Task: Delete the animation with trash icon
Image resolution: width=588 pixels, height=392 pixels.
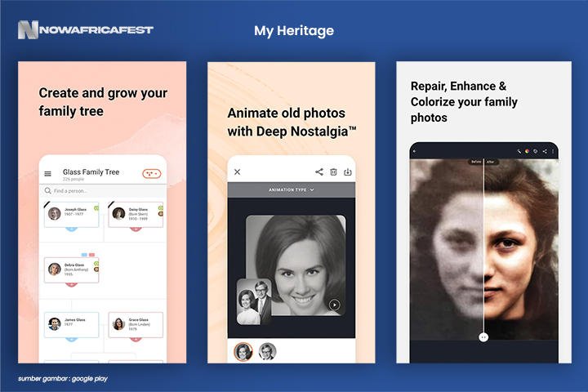Action: [333, 171]
